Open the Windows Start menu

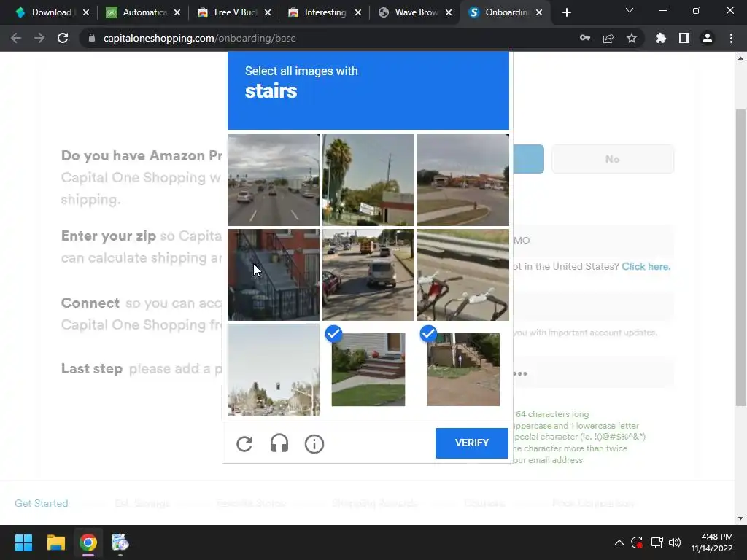[x=23, y=542]
